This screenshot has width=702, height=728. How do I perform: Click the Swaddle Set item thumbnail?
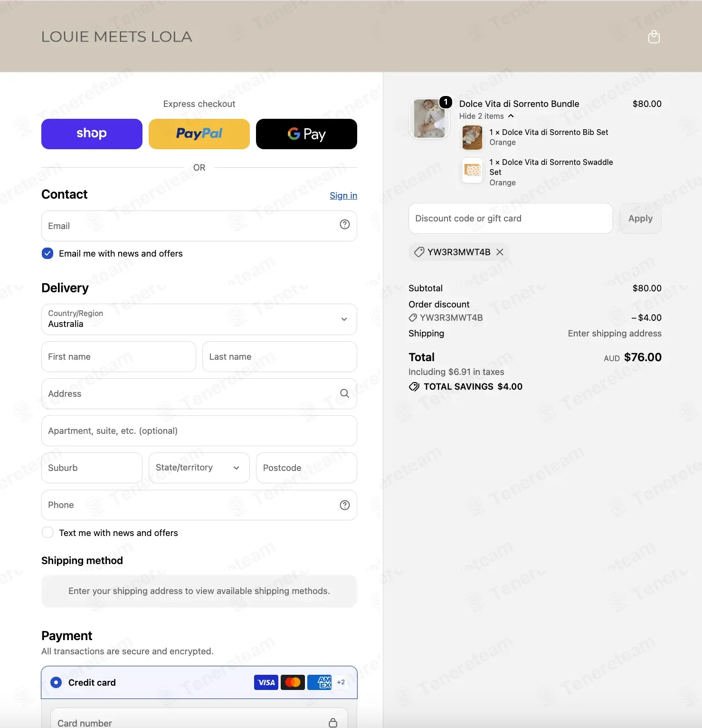pyautogui.click(x=472, y=170)
